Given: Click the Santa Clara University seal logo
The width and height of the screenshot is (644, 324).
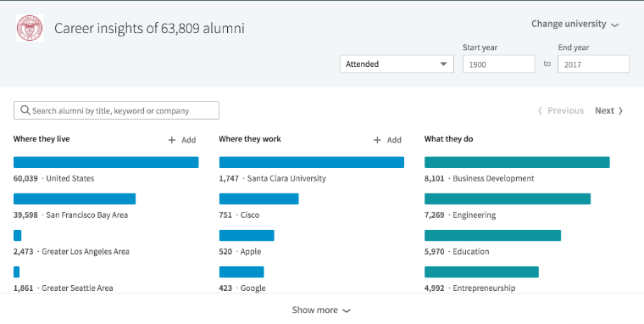Looking at the screenshot, I should 30,28.
